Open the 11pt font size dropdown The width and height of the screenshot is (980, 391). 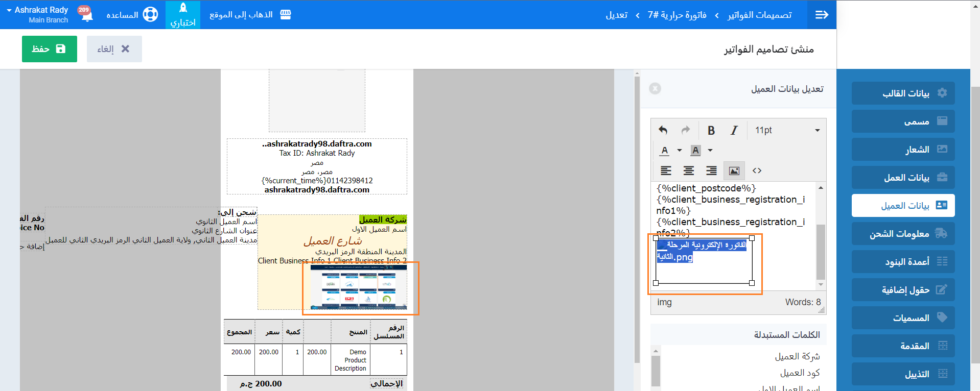pyautogui.click(x=787, y=130)
